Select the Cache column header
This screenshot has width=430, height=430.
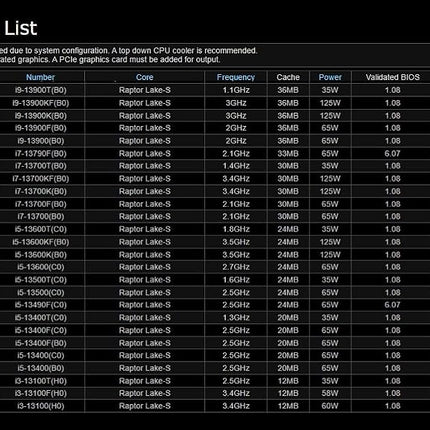(288, 77)
